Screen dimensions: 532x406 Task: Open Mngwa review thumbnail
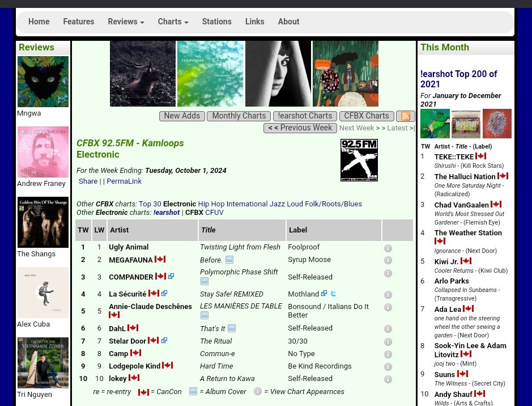tap(43, 82)
